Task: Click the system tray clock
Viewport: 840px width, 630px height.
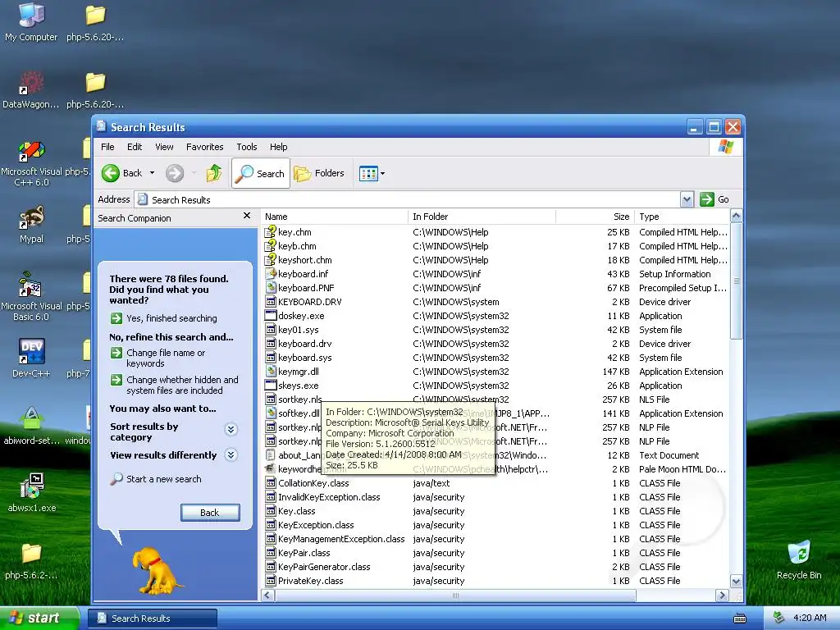Action: point(810,618)
